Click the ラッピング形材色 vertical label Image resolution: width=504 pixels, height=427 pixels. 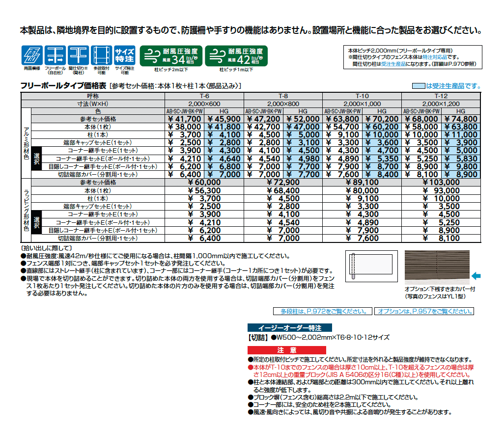click(27, 210)
